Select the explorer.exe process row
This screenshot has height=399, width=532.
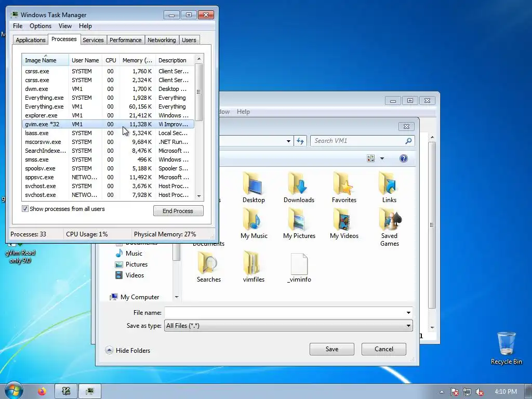108,115
